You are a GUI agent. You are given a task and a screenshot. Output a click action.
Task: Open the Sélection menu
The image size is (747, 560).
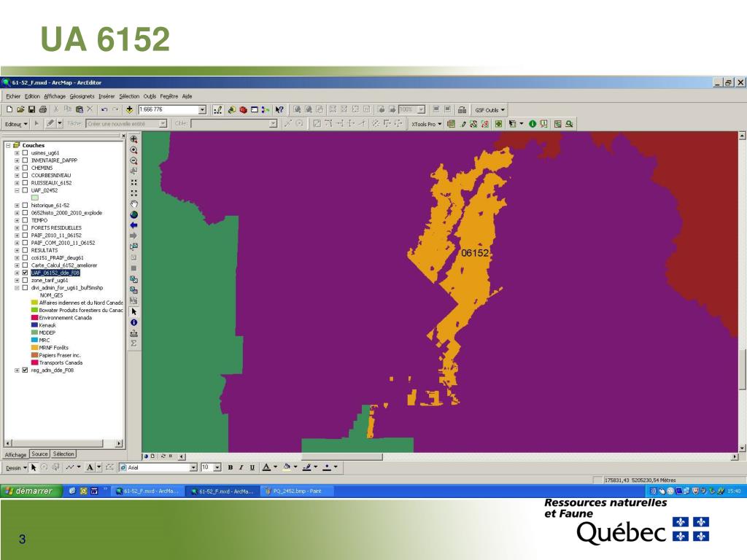(x=129, y=96)
